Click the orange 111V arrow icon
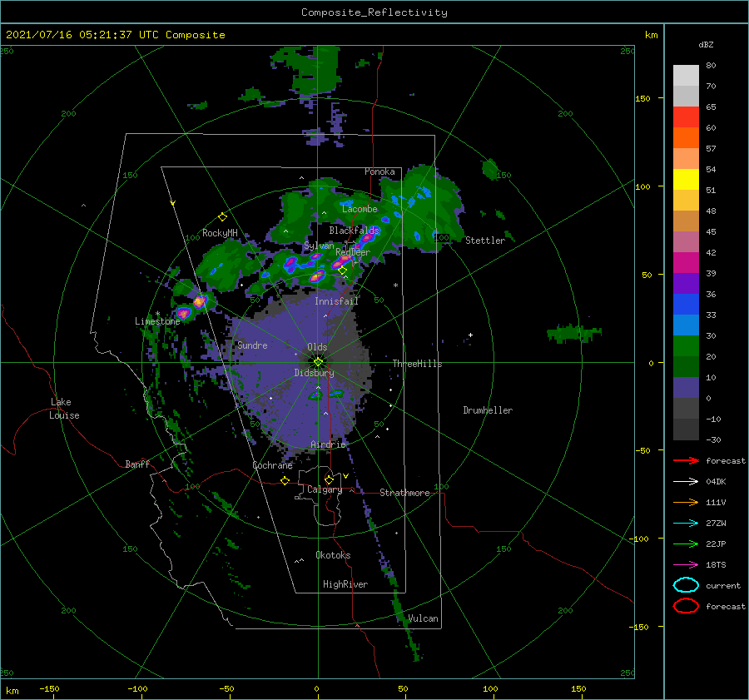The height and width of the screenshot is (700, 749). [x=686, y=502]
